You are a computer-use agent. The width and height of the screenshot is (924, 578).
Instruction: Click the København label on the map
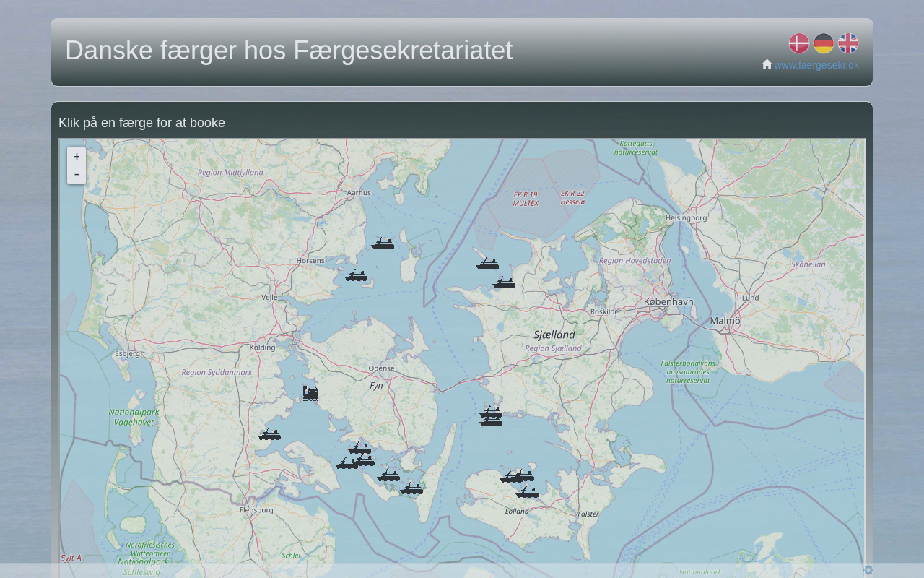(x=668, y=301)
